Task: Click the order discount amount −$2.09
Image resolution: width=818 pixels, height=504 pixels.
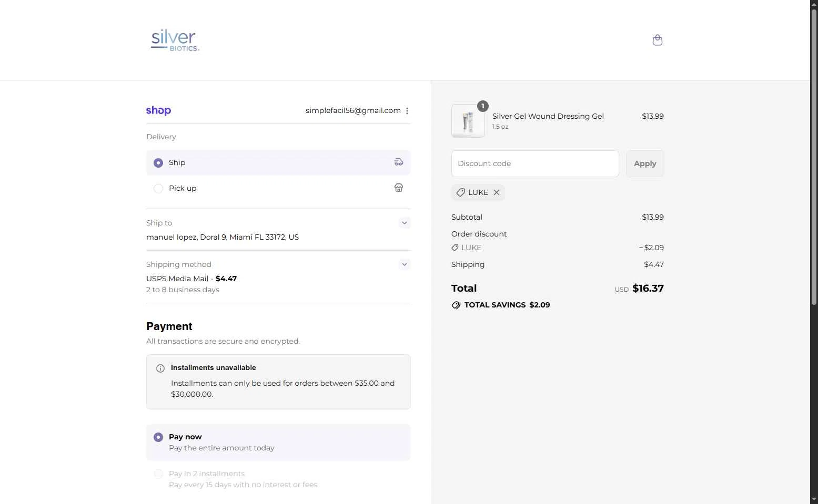Action: pyautogui.click(x=651, y=248)
